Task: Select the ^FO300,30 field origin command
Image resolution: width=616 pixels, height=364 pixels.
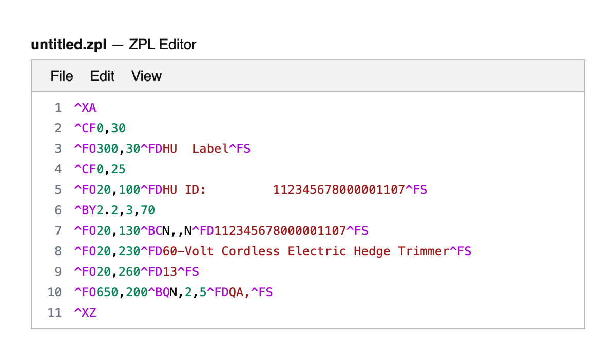Action: coord(106,148)
